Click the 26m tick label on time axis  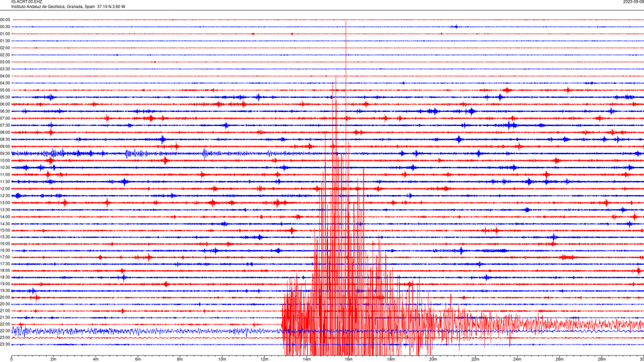(x=559, y=359)
